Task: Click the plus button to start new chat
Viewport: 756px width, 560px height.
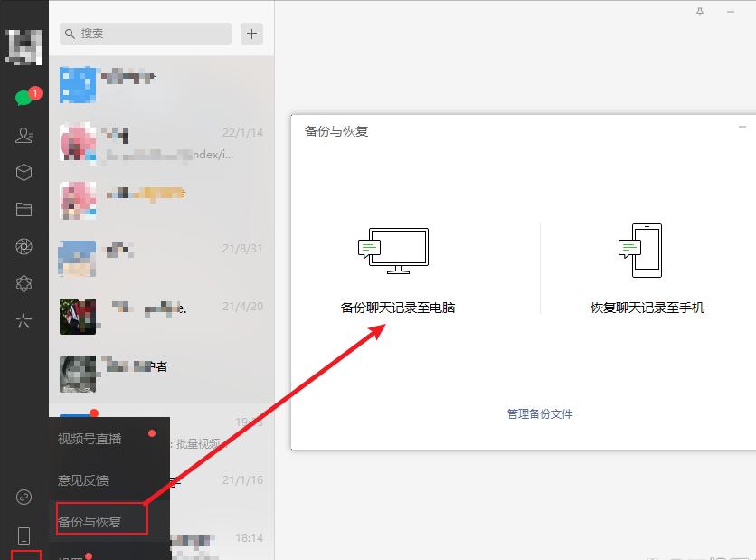Action: (x=250, y=33)
